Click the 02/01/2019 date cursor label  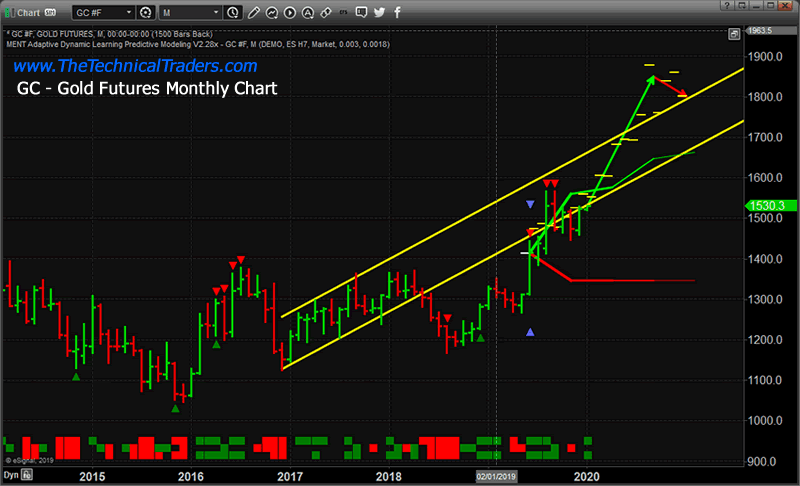click(x=496, y=476)
